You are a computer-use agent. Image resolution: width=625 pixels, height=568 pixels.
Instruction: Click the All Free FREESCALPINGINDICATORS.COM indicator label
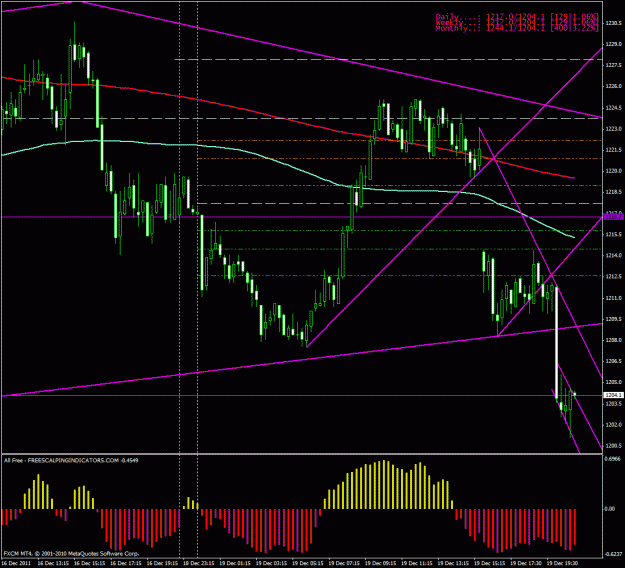tap(71, 460)
